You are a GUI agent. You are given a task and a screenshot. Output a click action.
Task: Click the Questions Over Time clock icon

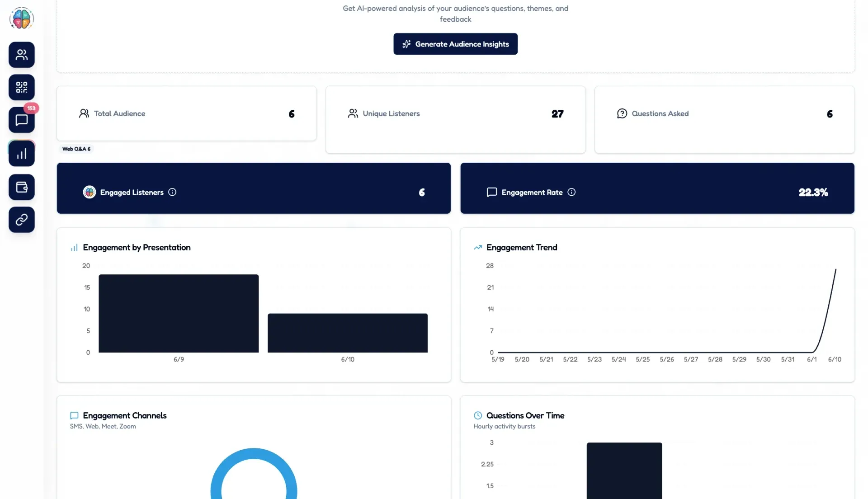click(478, 415)
